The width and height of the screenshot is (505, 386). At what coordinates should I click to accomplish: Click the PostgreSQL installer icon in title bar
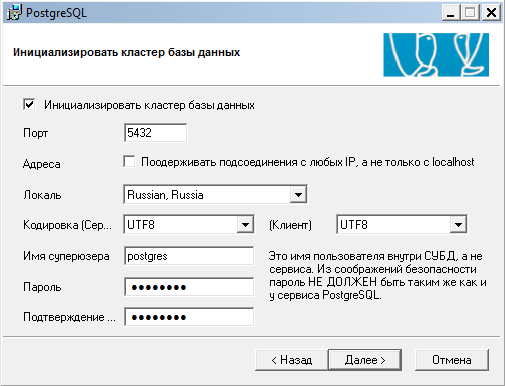pos(14,13)
